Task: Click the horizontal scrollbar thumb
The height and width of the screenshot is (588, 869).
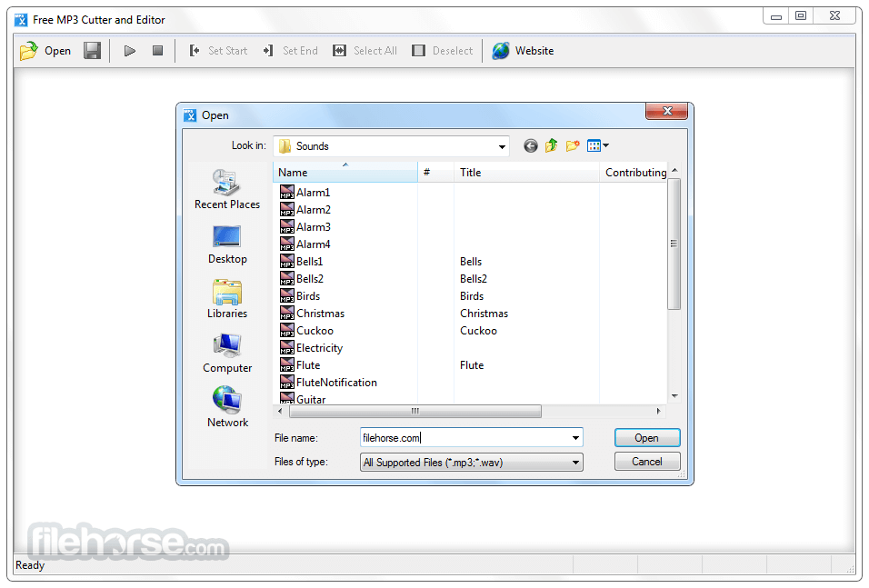Action: [x=415, y=411]
